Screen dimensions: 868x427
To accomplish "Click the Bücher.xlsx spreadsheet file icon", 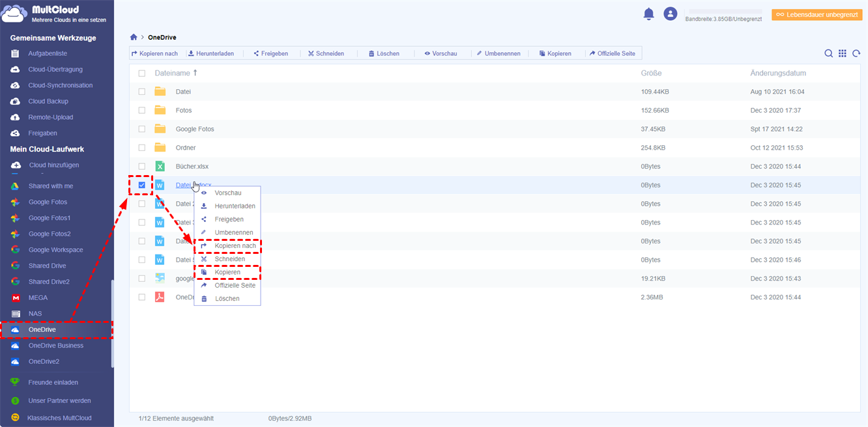I will [x=160, y=167].
